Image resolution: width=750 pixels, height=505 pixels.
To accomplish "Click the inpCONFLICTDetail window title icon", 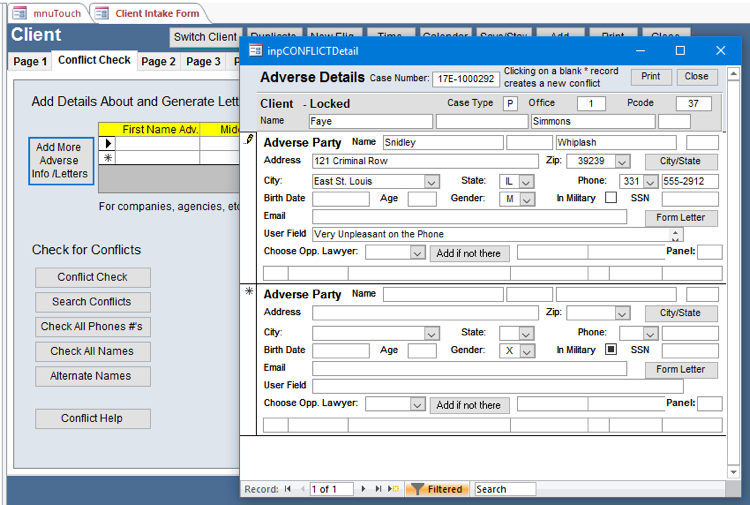I will [x=256, y=51].
